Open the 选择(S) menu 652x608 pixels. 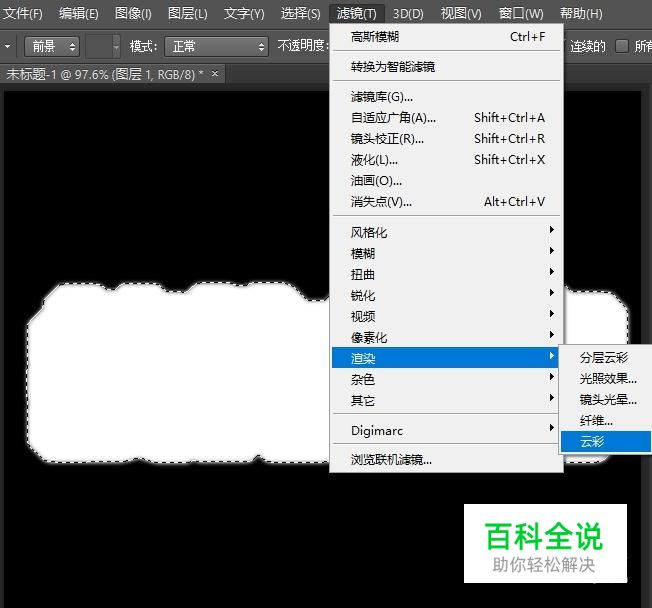(301, 14)
